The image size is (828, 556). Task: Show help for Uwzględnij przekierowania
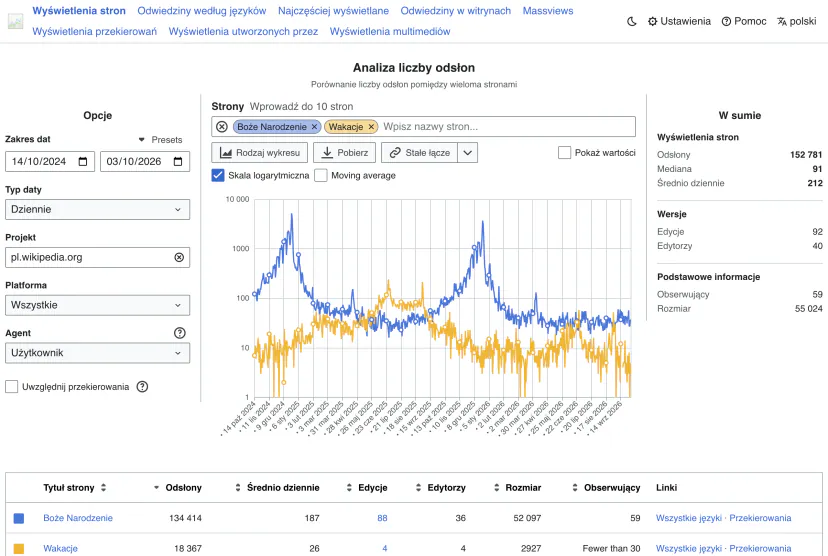coord(142,387)
